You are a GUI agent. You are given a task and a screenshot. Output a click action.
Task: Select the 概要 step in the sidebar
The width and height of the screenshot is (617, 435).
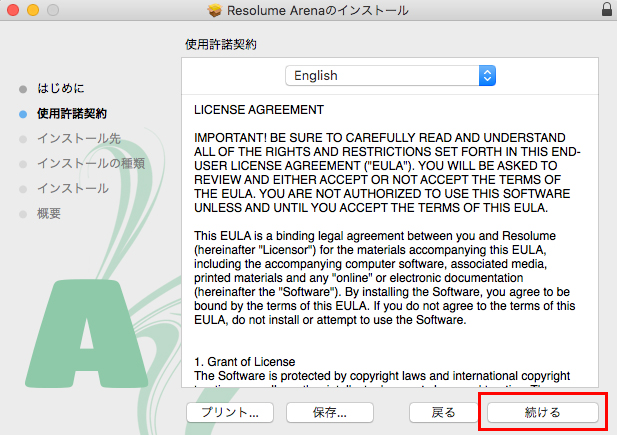click(x=49, y=214)
